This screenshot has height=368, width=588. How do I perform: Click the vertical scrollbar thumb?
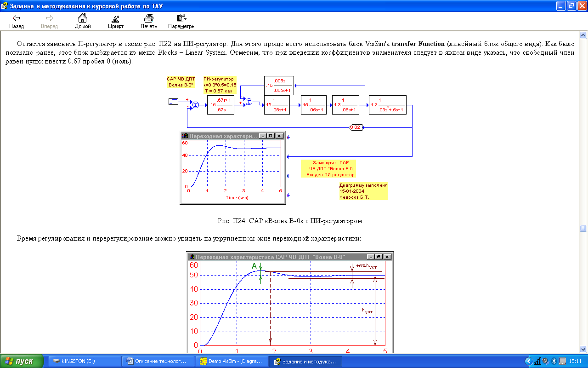(x=583, y=228)
